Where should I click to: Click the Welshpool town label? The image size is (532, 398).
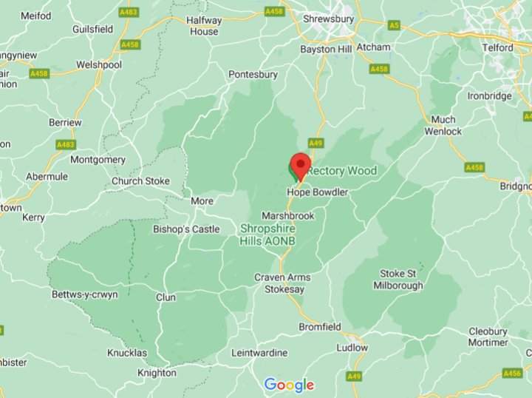click(x=99, y=65)
